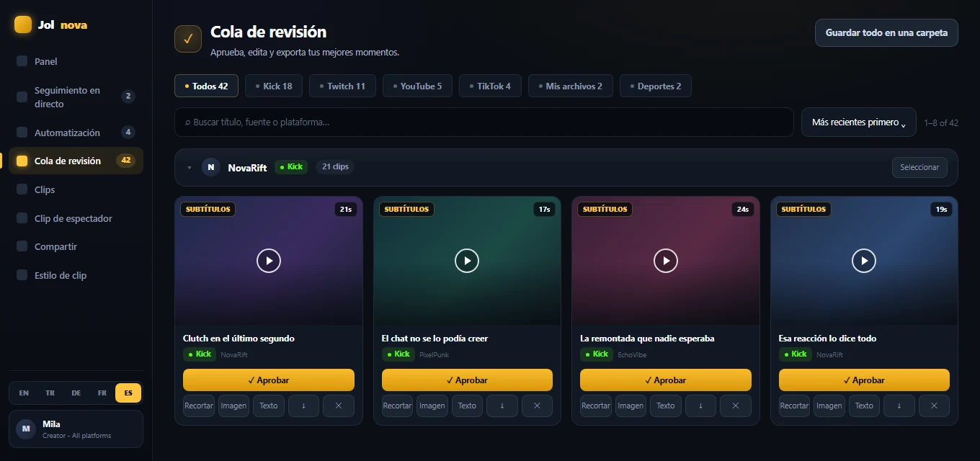Discard the La remontada que nadie esperaba clip
This screenshot has height=461, width=980.
pos(736,406)
